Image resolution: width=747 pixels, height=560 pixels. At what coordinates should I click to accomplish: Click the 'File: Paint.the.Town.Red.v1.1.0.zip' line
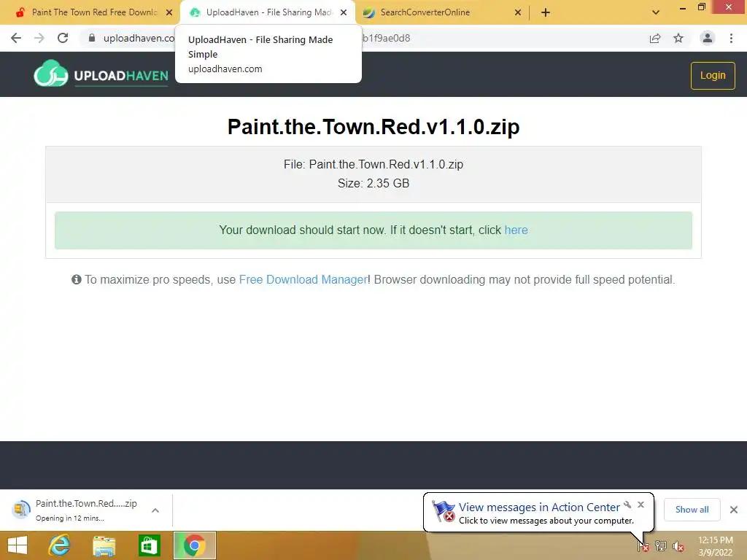click(373, 164)
